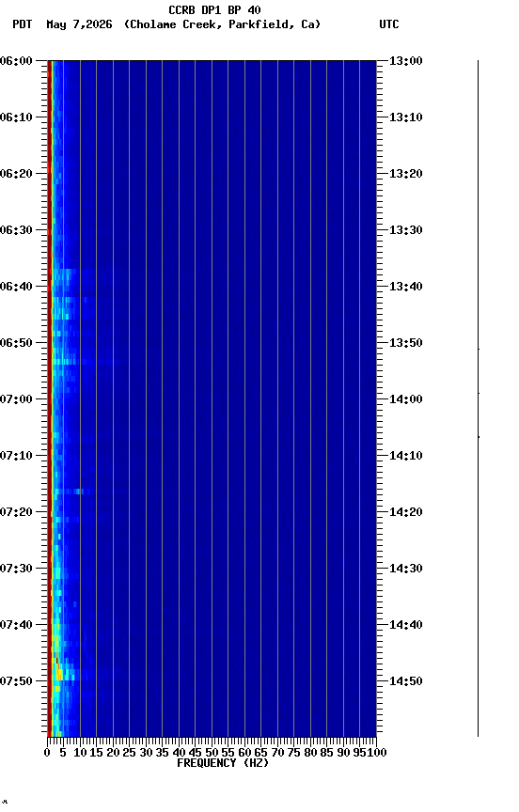Click the 'FREQUENCY (HZ)' axis title

(223, 764)
